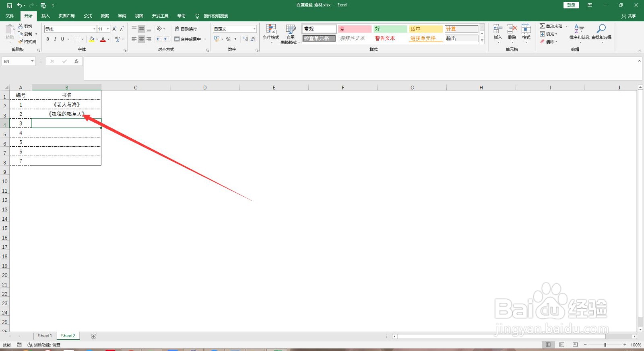
Task: Click the Insert Function fx icon
Action: [x=76, y=62]
